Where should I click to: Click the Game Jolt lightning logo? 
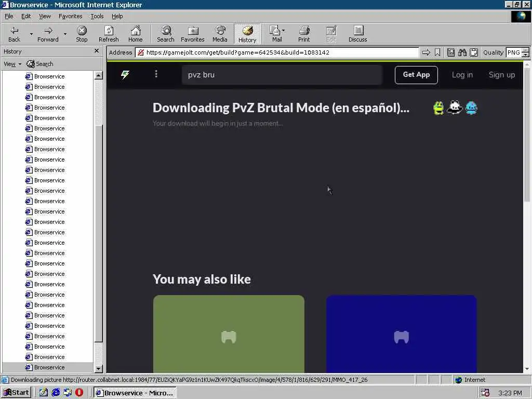[125, 74]
